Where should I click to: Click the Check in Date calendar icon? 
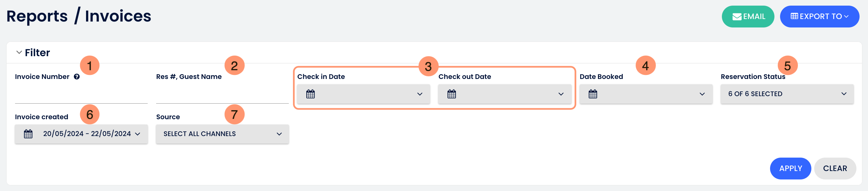point(310,94)
